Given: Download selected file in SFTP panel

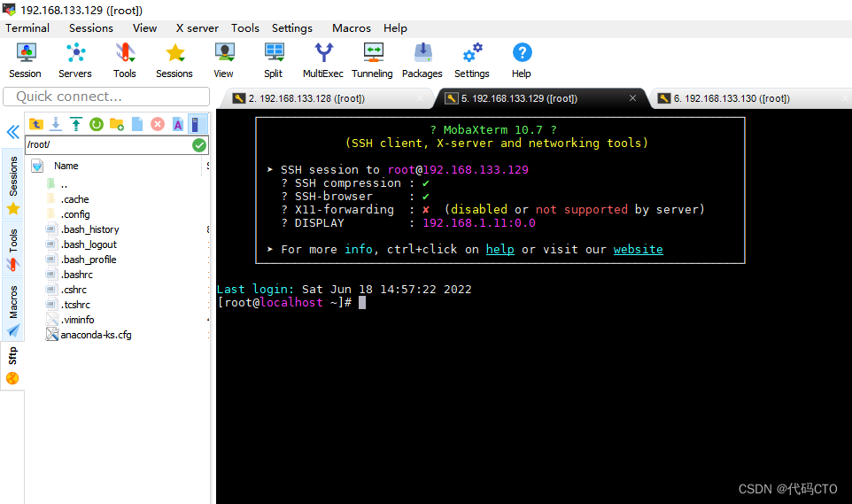Looking at the screenshot, I should [56, 124].
